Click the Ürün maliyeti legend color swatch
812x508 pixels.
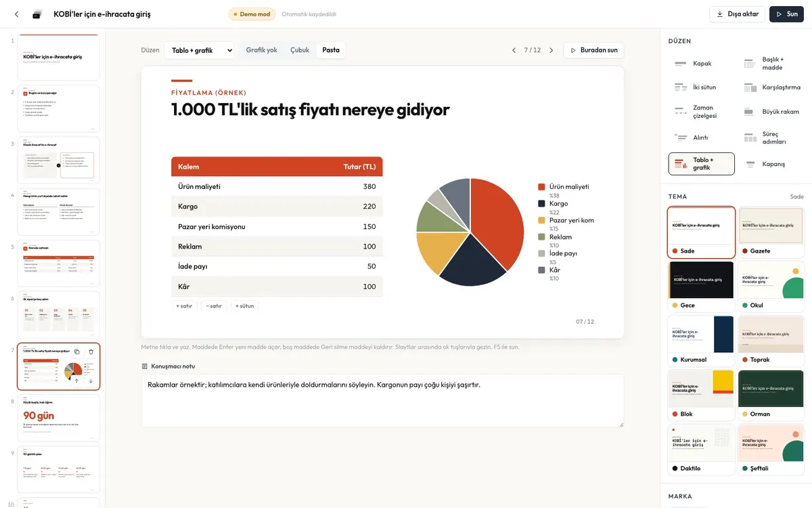pyautogui.click(x=541, y=187)
